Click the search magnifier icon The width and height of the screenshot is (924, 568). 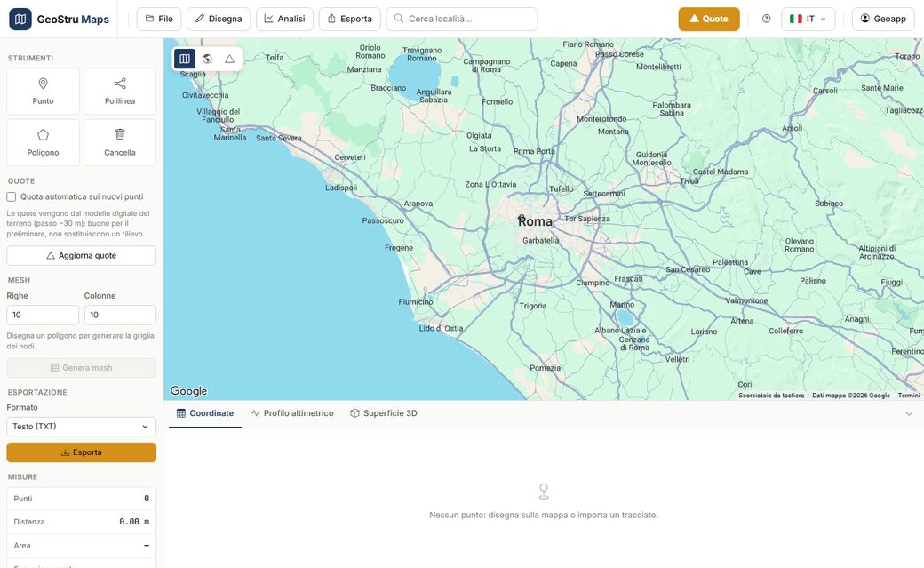point(399,19)
